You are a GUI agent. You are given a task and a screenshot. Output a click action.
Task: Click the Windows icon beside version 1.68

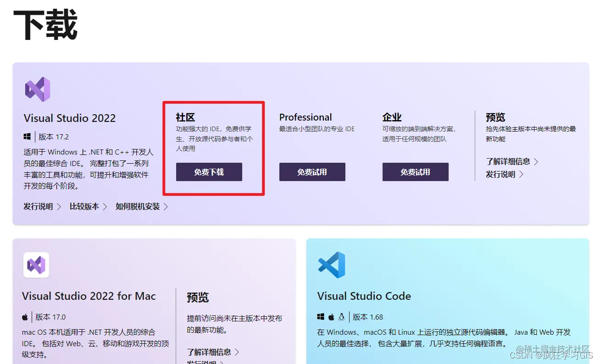(x=320, y=316)
